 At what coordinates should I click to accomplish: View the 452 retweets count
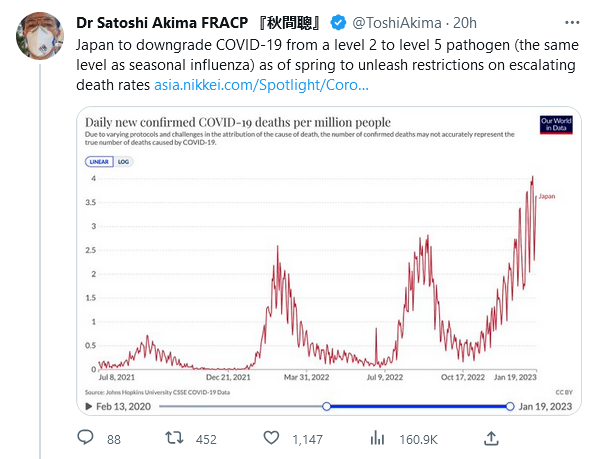(x=206, y=440)
